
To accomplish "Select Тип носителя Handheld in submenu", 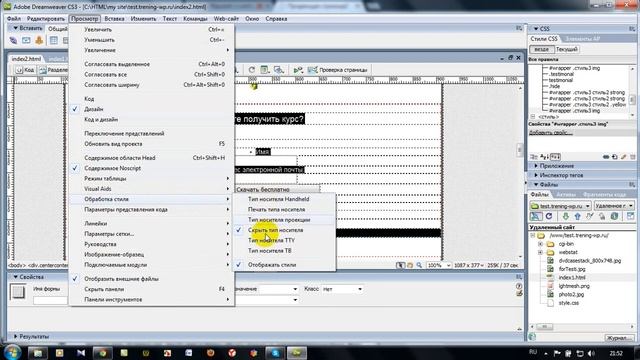I will [284, 199].
